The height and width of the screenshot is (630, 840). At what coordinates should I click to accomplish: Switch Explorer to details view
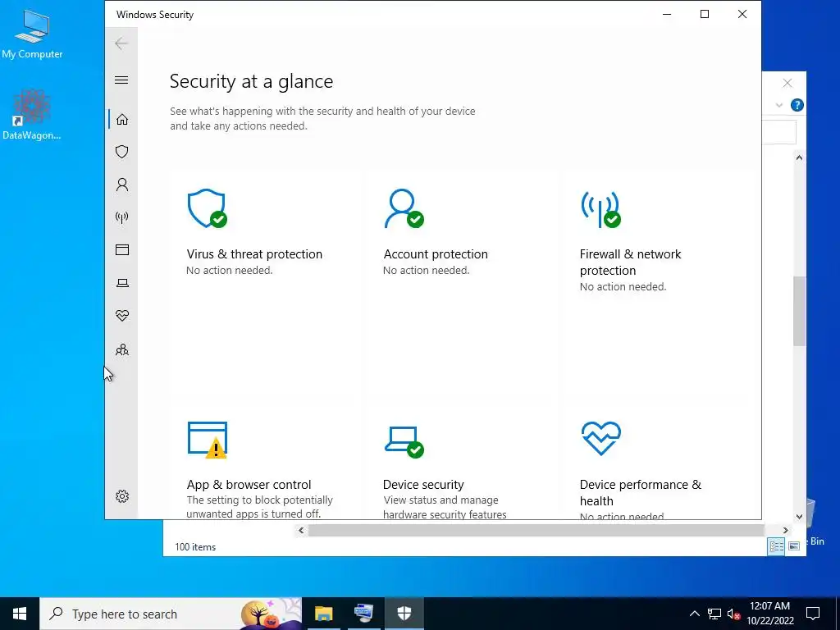click(x=776, y=546)
